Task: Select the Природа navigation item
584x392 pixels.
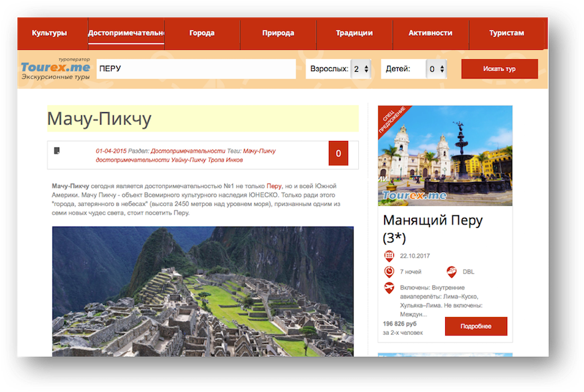Action: click(x=278, y=33)
